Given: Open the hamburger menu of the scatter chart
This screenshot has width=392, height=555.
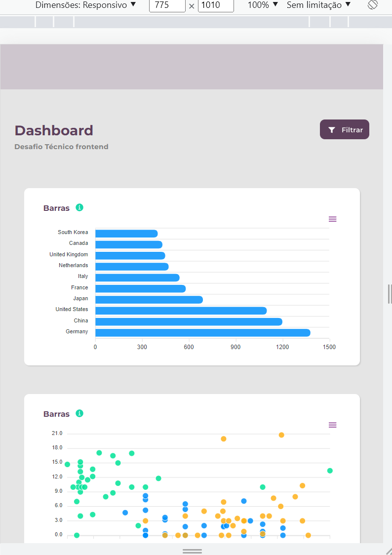Looking at the screenshot, I should pos(333,425).
